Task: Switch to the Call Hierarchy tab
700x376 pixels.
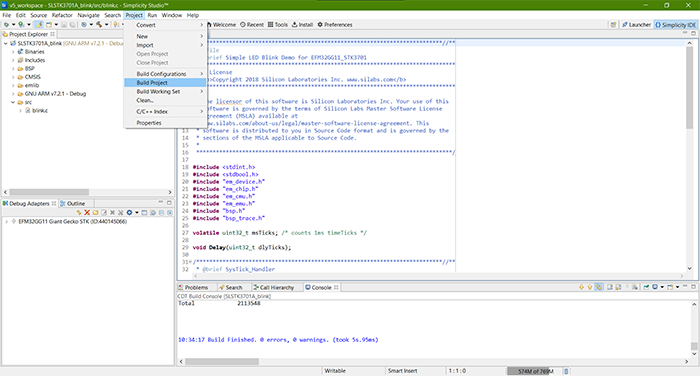Action: pyautogui.click(x=273, y=288)
